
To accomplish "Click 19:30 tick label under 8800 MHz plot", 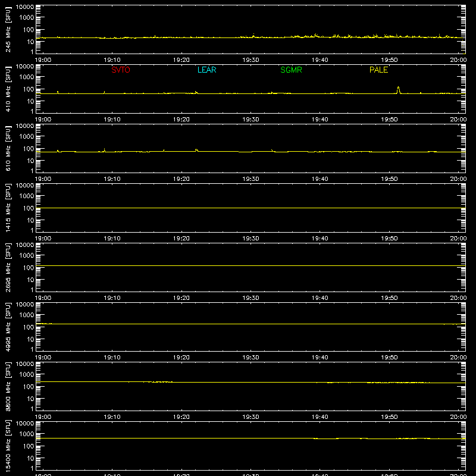I will 250,417.
